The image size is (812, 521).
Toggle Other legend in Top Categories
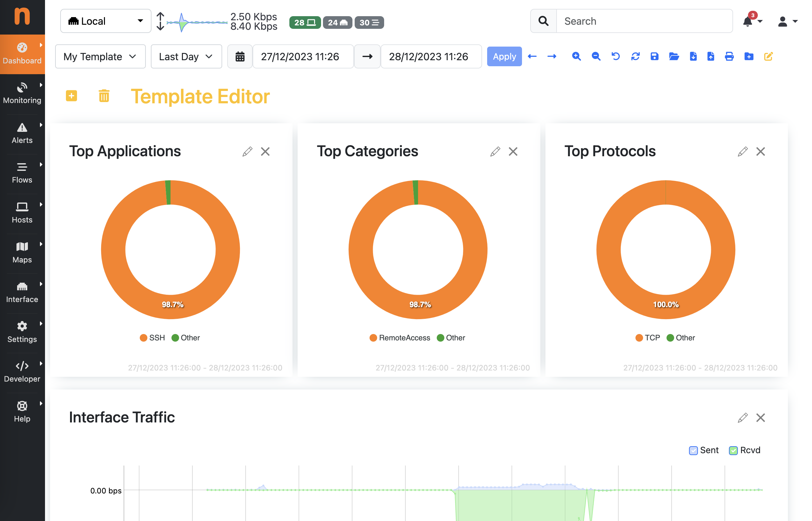coord(451,338)
